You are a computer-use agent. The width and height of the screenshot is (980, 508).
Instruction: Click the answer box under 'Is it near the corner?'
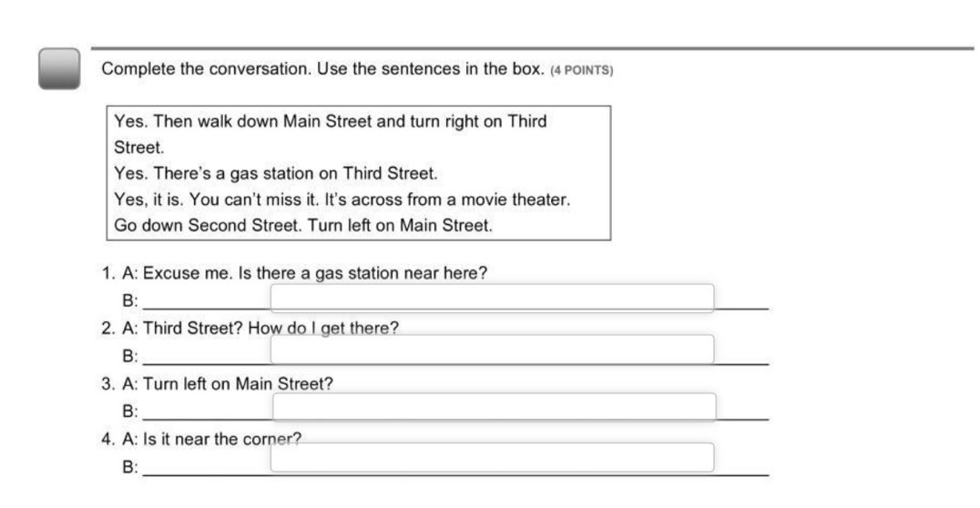point(492,457)
